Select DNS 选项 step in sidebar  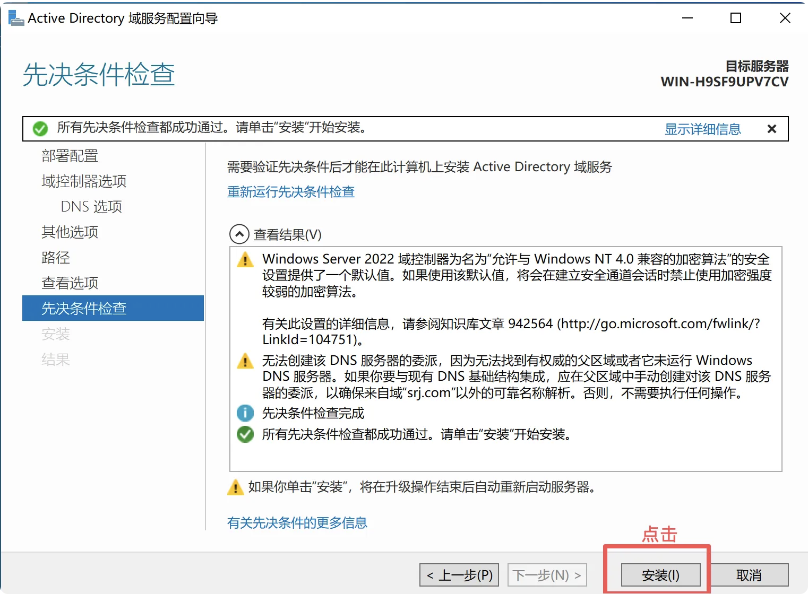click(x=91, y=207)
